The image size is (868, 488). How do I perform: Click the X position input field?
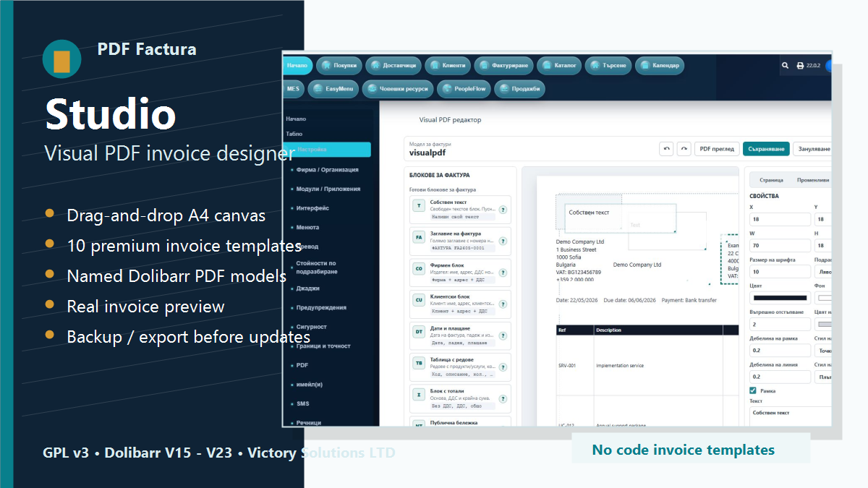pyautogui.click(x=780, y=219)
